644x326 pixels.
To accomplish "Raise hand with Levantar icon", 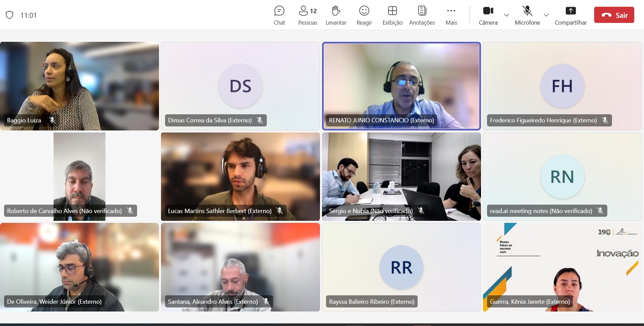I will pos(336,15).
